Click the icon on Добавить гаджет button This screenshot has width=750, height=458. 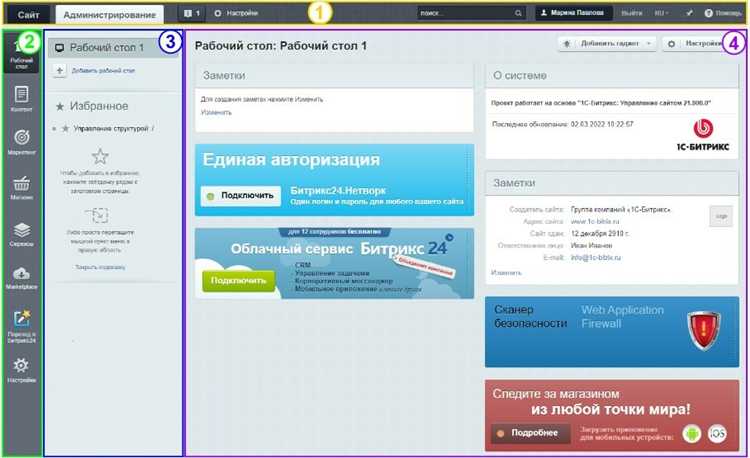567,44
